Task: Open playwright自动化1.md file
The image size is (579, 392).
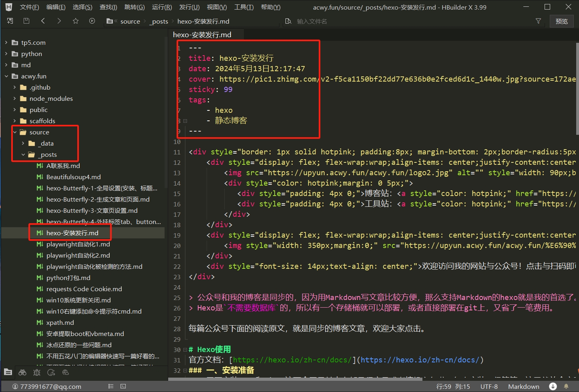Action: (78, 244)
